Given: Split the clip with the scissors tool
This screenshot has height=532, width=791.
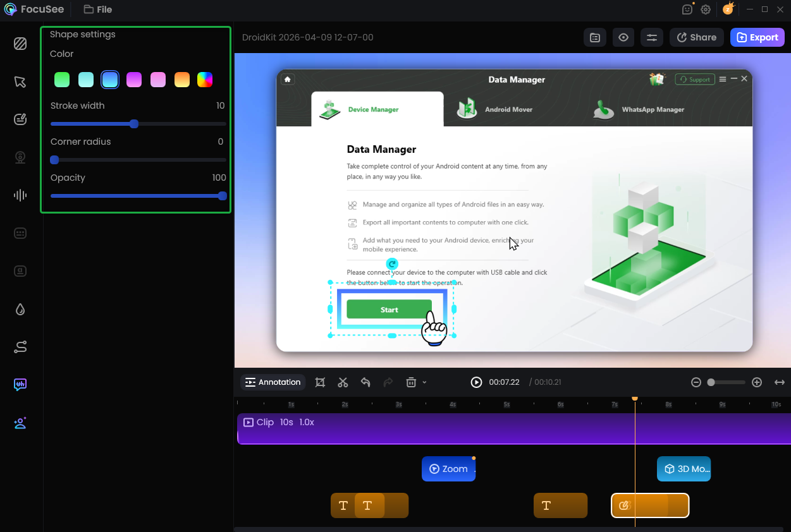Looking at the screenshot, I should (x=343, y=382).
